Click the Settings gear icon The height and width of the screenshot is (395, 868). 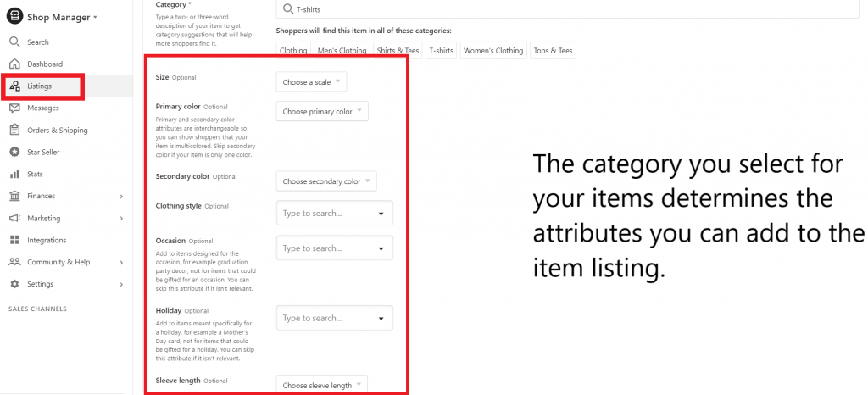point(14,285)
